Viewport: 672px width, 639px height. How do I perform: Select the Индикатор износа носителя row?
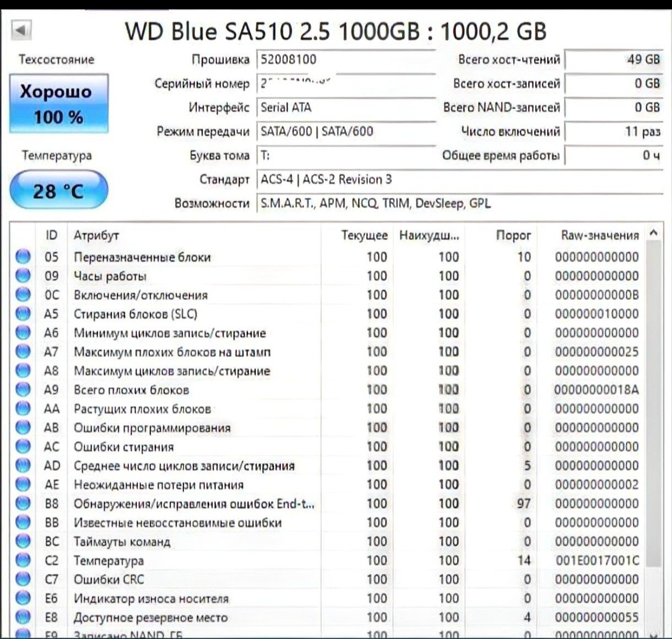[x=328, y=599]
